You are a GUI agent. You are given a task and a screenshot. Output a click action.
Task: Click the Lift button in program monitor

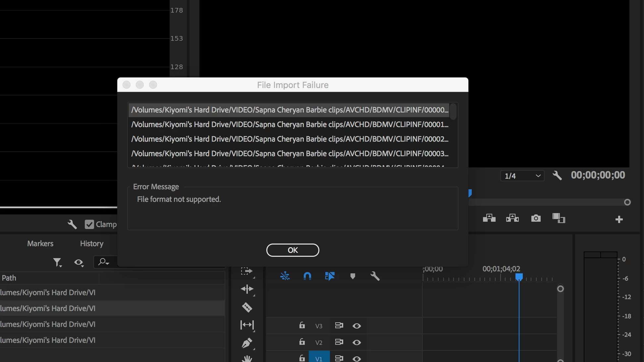tap(489, 218)
